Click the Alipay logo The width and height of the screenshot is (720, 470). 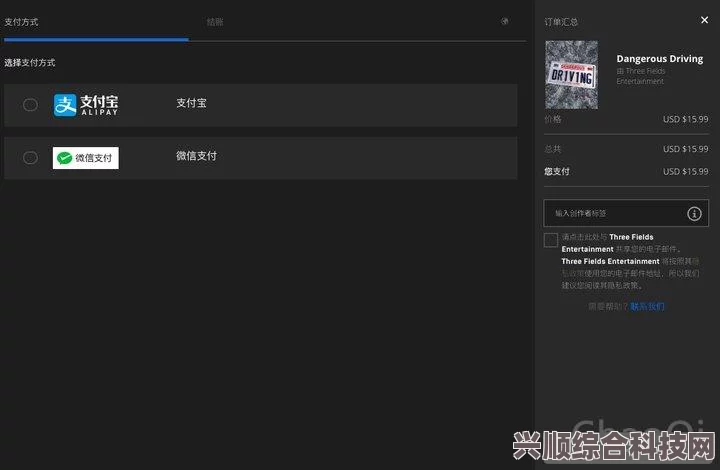coord(86,105)
